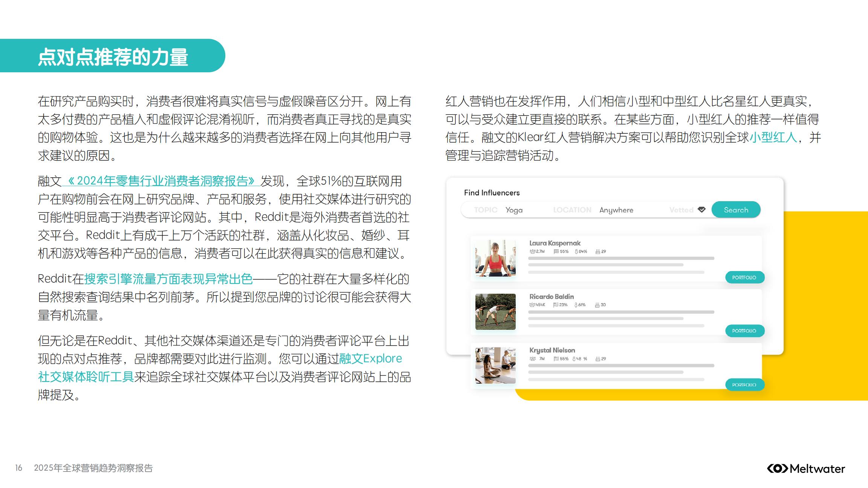Click the name Laura Kaspernak
The width and height of the screenshot is (868, 488).
[555, 243]
